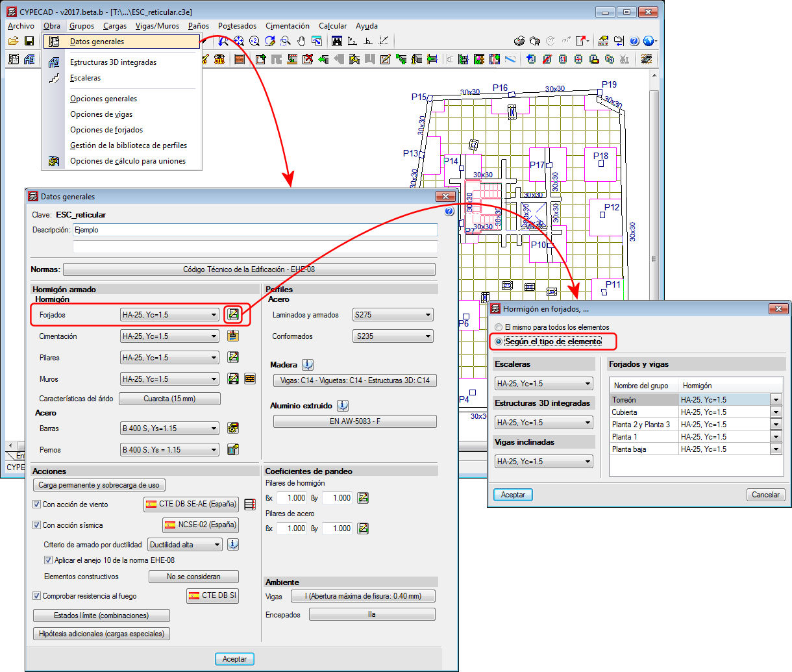Save project with the floppy disk icon
This screenshot has width=792, height=672.
pos(29,41)
